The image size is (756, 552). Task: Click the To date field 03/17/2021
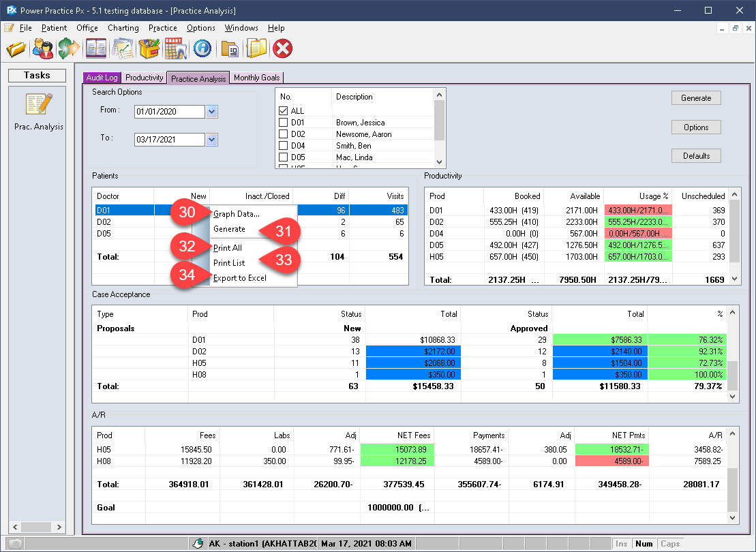point(169,140)
